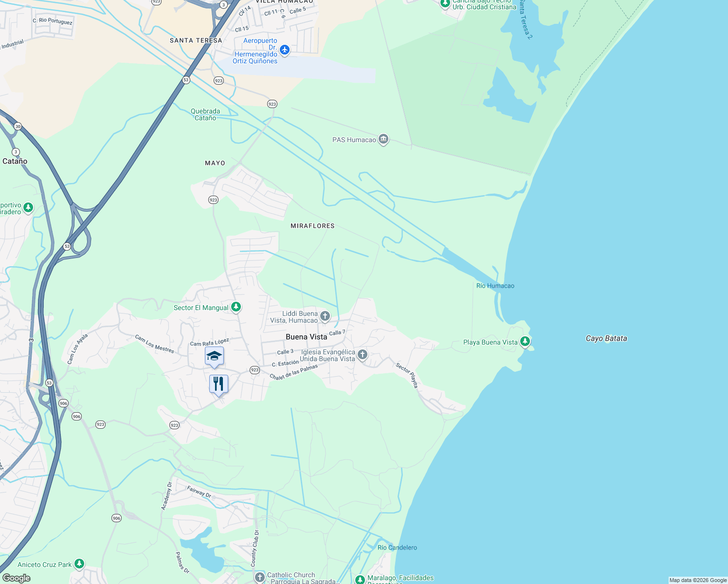
Task: Click the Liddi Buena Vista church icon
Action: 325,317
